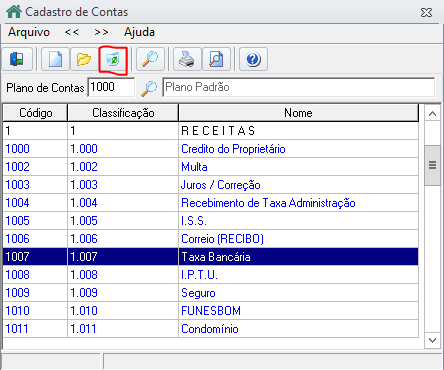Click classification cell 1.011
The height and width of the screenshot is (370, 444).
(x=123, y=329)
